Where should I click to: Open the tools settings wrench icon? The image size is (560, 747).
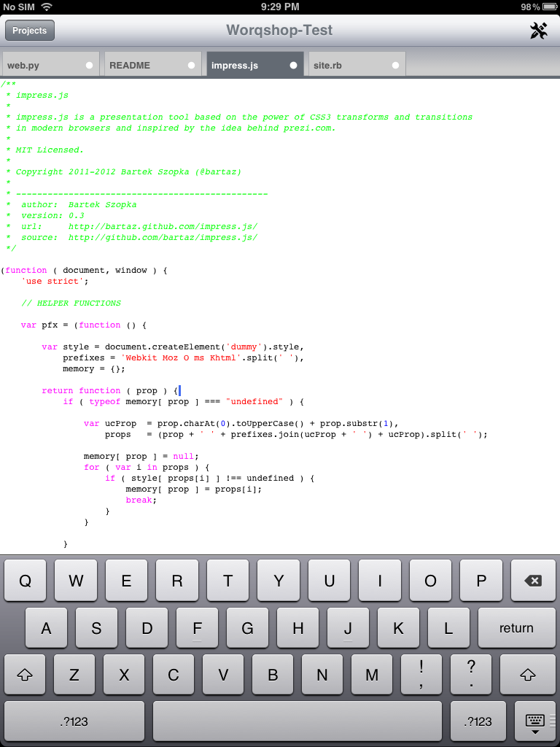pos(539,31)
